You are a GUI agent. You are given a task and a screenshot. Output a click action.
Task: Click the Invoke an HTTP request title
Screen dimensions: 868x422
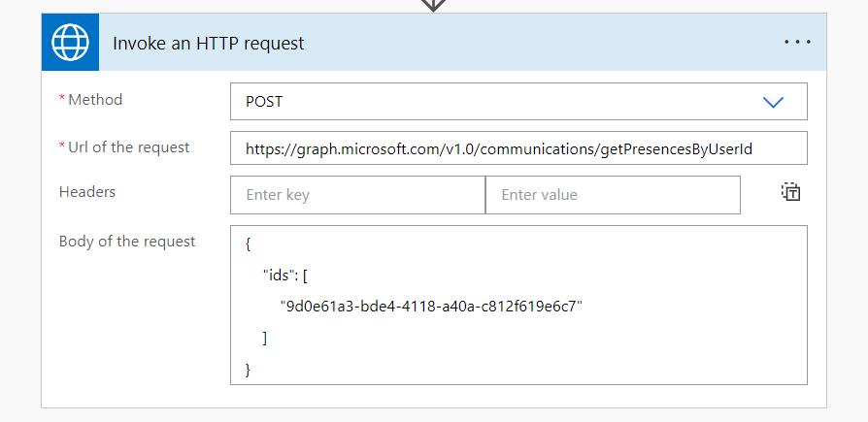click(209, 44)
